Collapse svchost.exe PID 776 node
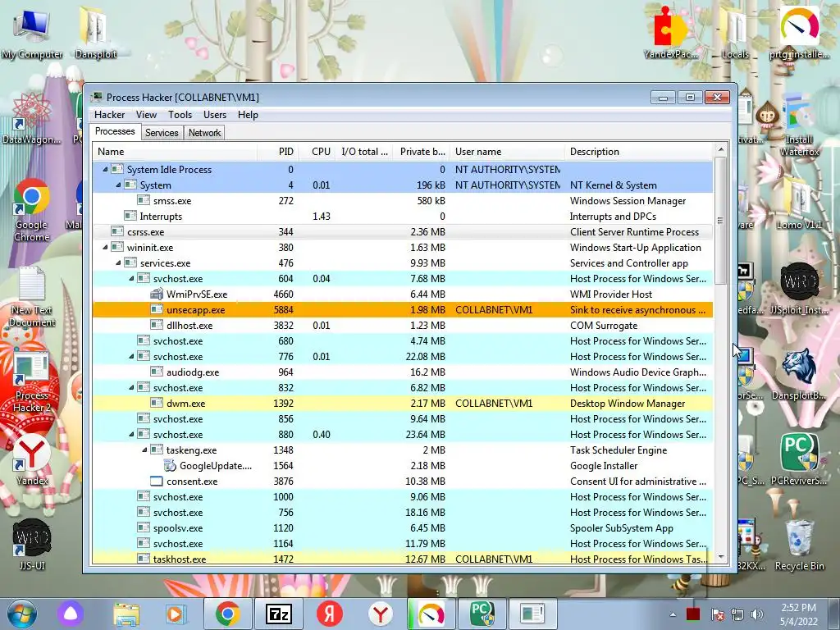 131,357
